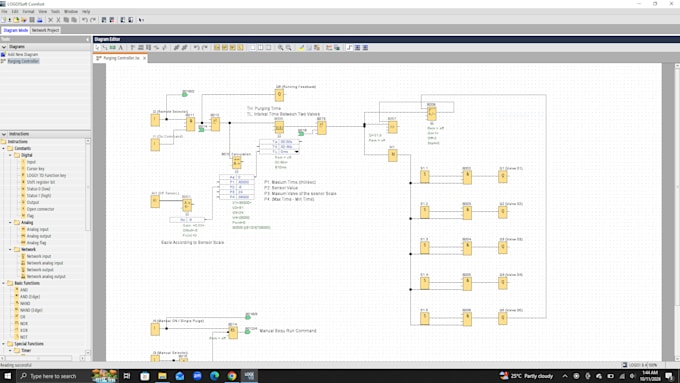Click the Q3 (Valve 03) output block
680x383 pixels.
503,247
